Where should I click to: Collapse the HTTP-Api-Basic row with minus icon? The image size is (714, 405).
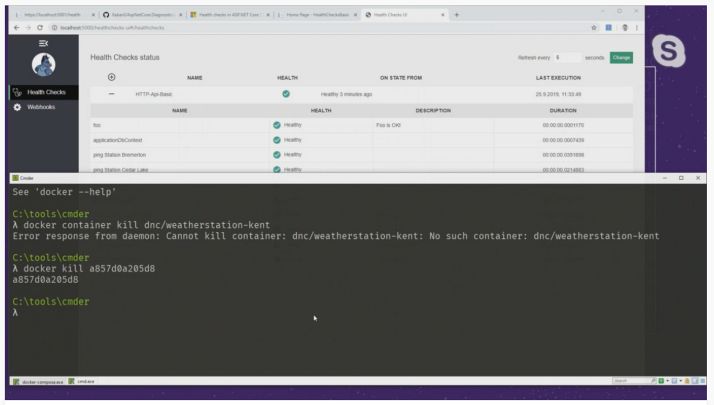click(x=112, y=94)
